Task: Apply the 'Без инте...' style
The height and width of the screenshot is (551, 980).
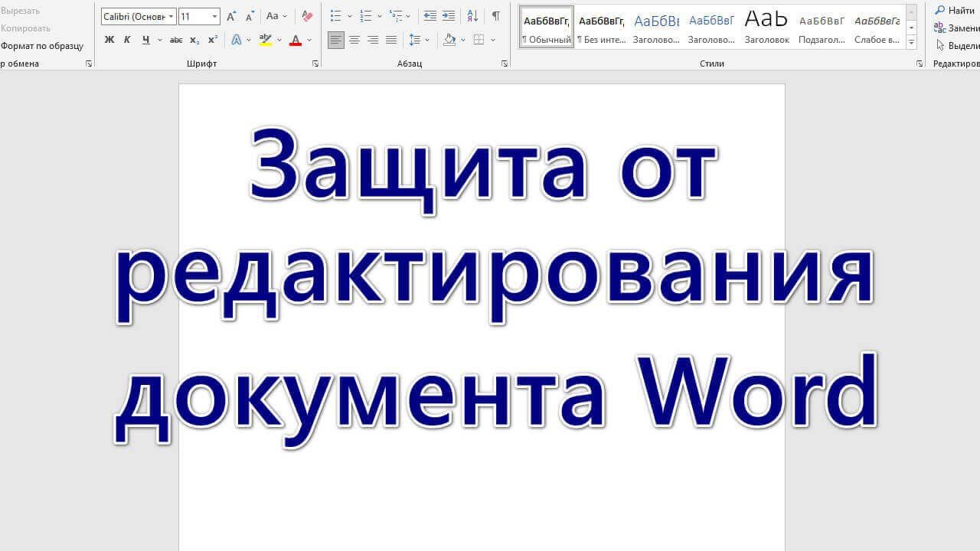Action: click(x=601, y=28)
